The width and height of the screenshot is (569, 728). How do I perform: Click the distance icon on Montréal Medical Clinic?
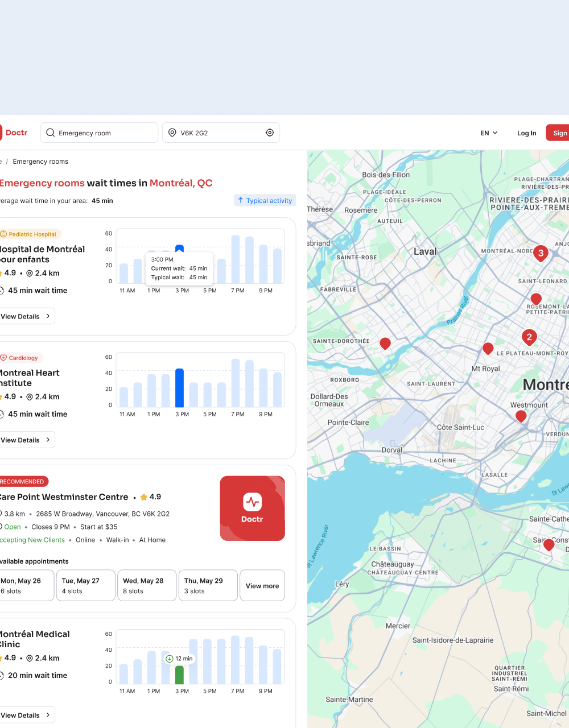(30, 658)
